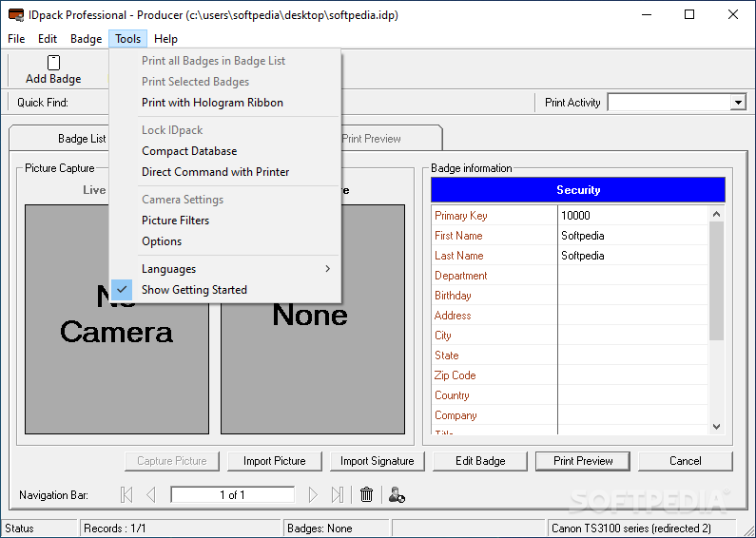Open the Badge menu
Image resolution: width=756 pixels, height=538 pixels.
tap(86, 39)
